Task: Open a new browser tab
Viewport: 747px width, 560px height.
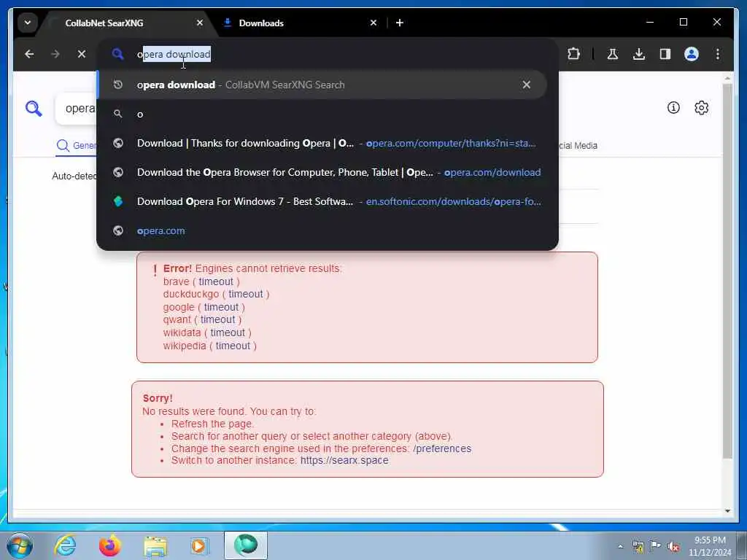Action: click(400, 23)
